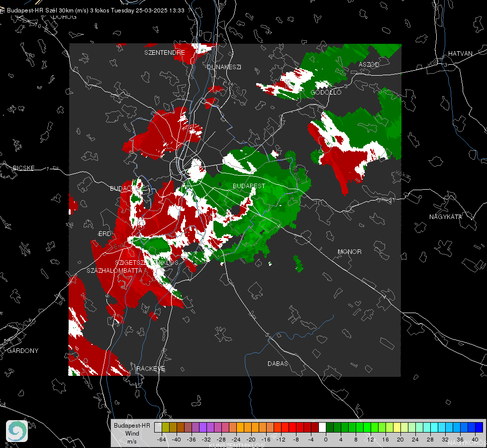Image resolution: width=487 pixels, height=448 pixels.
Task: Click the NAGYKATA town label
Action: (446, 217)
